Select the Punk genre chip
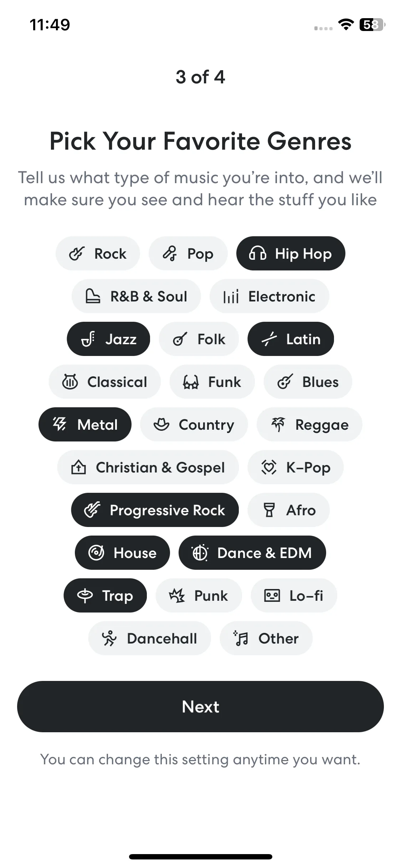The width and height of the screenshot is (401, 868). click(199, 595)
